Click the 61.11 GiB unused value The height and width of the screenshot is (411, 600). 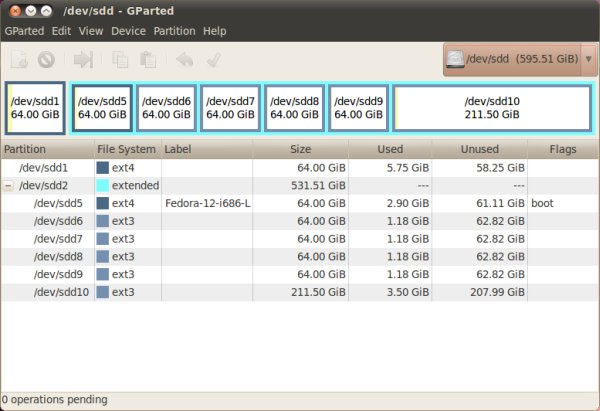tap(500, 203)
